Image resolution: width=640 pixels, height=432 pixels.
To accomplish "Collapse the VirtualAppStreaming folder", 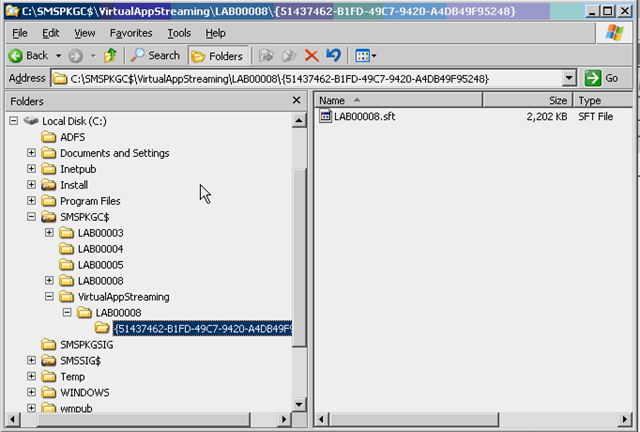I will pyautogui.click(x=49, y=296).
